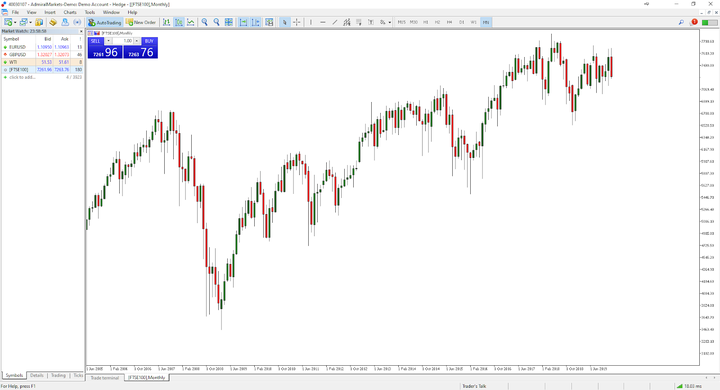The width and height of the screenshot is (720, 390).
Task: Click the New Chart toolbar icon
Action: [x=8, y=22]
